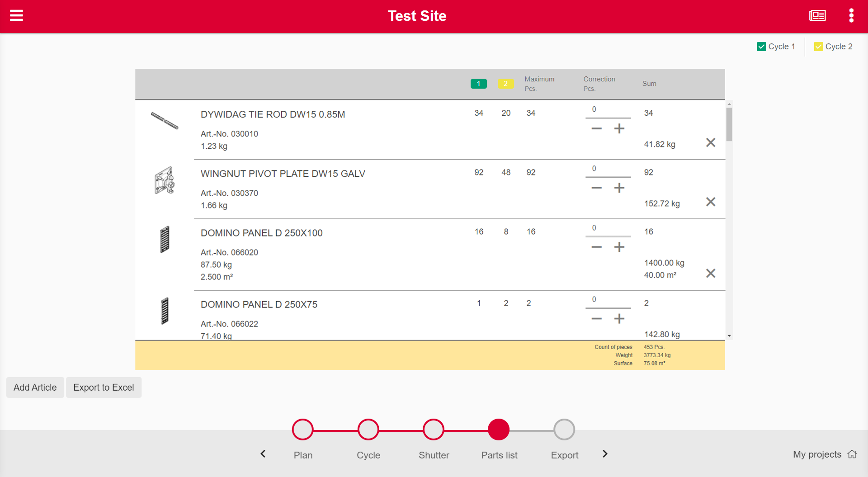Go to previous step with left chevron
The height and width of the screenshot is (477, 868).
263,454
